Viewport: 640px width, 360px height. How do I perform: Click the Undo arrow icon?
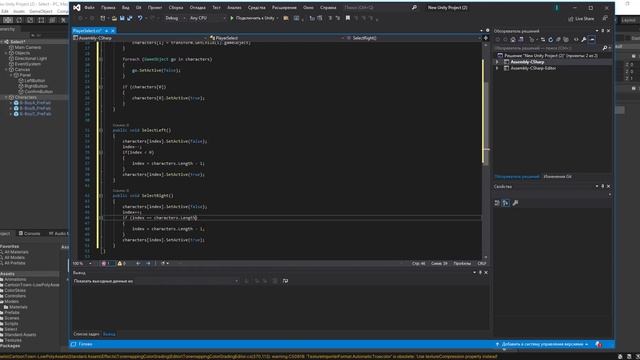coord(140,18)
